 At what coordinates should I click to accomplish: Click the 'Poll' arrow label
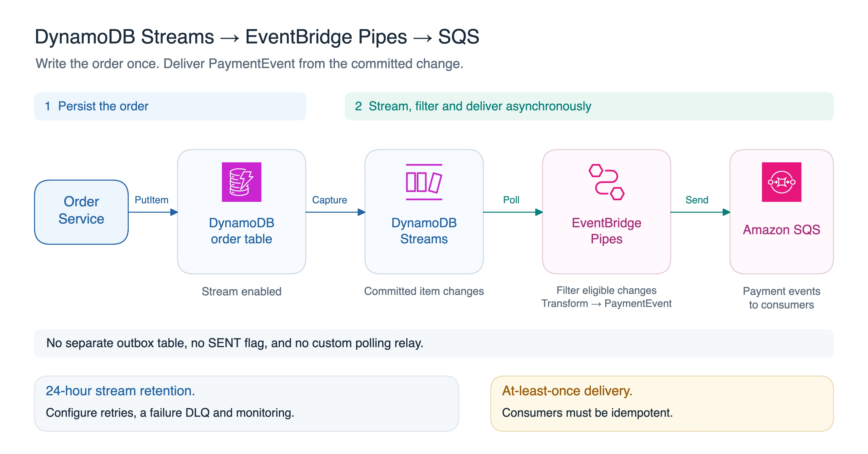511,200
